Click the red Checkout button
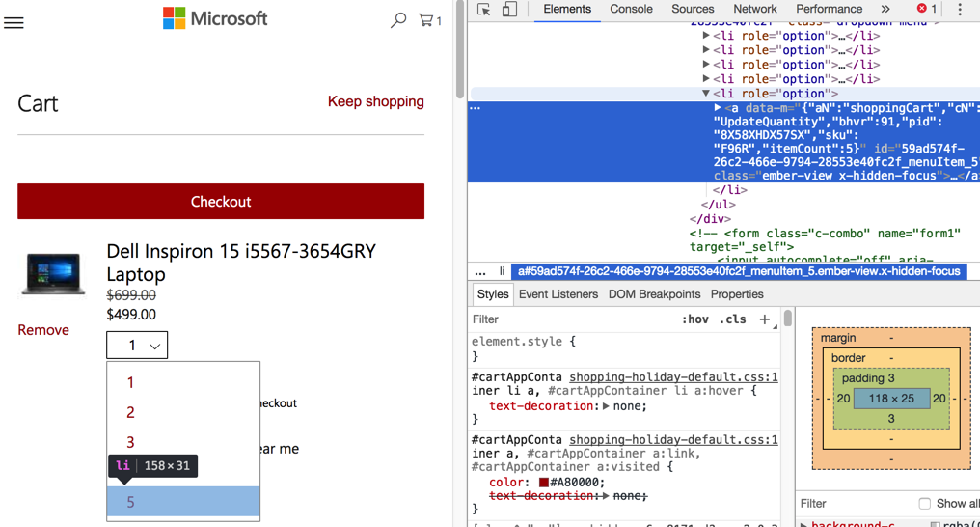 click(x=221, y=202)
